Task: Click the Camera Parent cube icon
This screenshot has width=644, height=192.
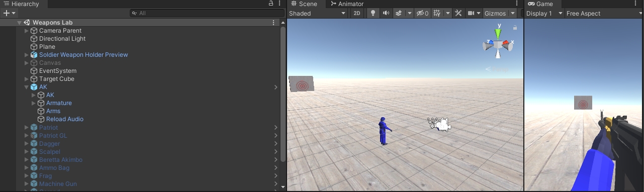Action: tap(34, 31)
